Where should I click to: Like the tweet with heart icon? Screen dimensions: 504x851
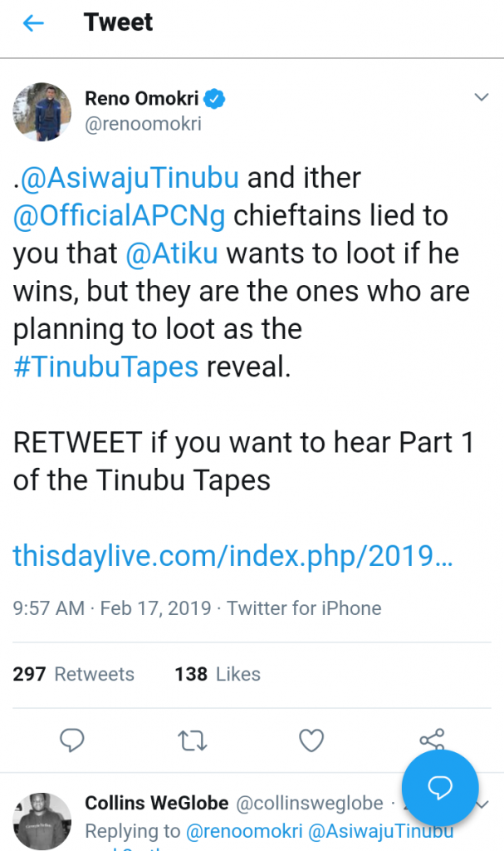click(x=311, y=739)
